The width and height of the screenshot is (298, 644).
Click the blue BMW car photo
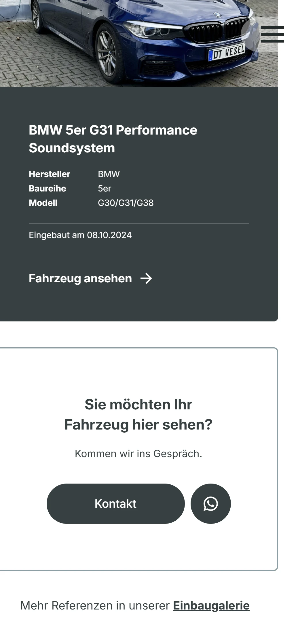click(139, 43)
